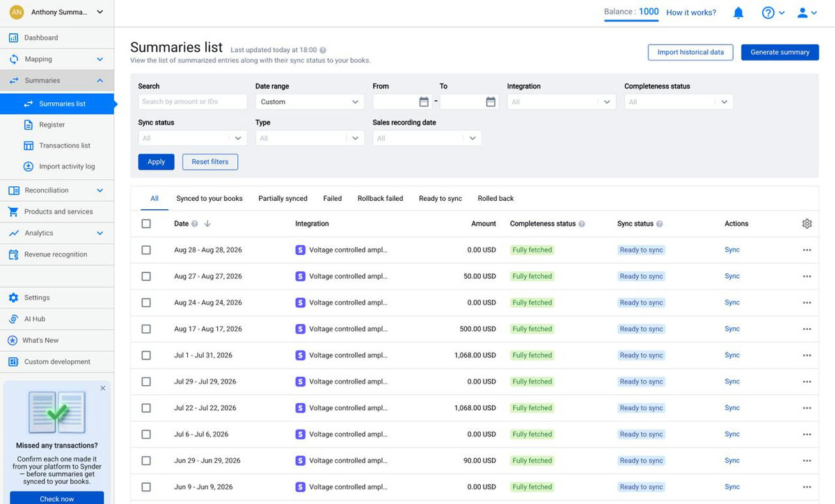The image size is (835, 504).
Task: Click the Analytics chart icon
Action: [x=13, y=234]
